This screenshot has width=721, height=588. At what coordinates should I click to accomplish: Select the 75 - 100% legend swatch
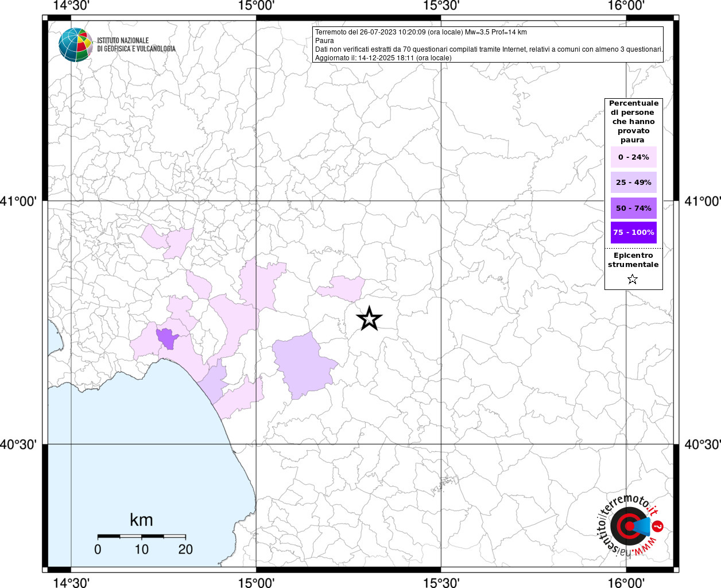634,233
